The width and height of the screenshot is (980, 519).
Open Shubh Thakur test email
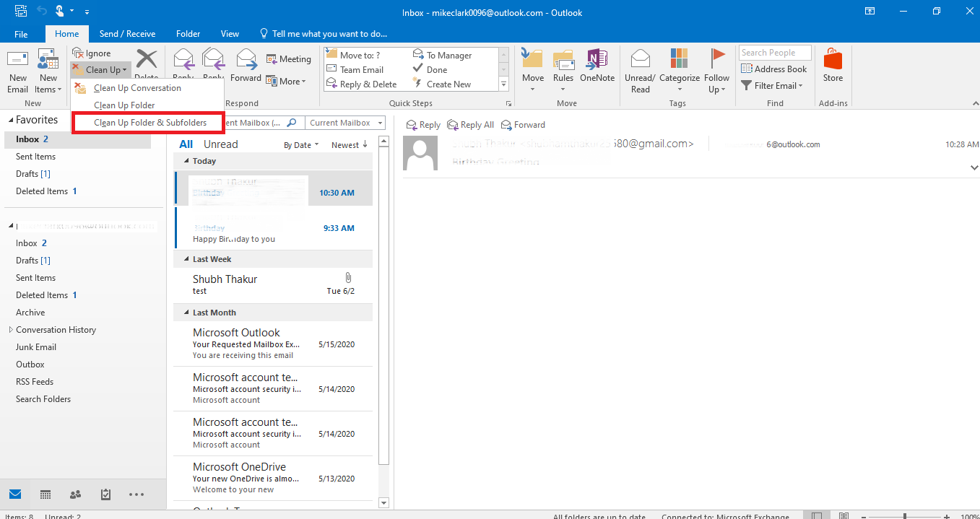tap(274, 284)
